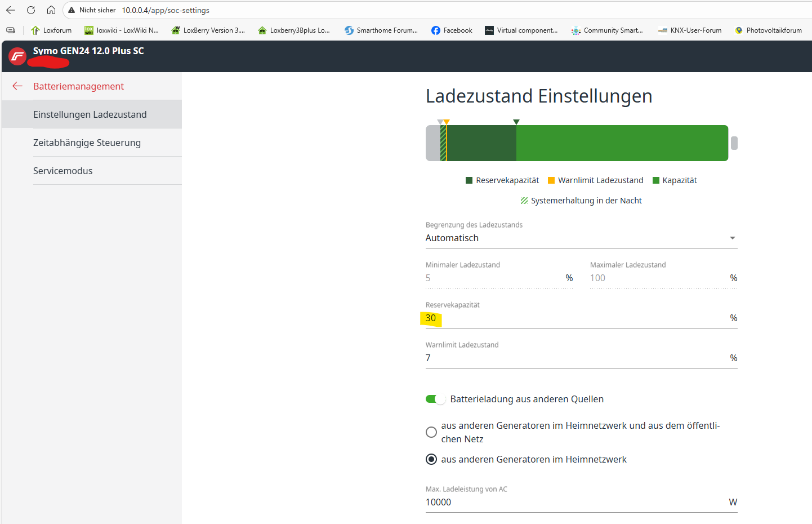The width and height of the screenshot is (812, 524).
Task: Edit the Reservekapazität value field
Action: tap(581, 318)
